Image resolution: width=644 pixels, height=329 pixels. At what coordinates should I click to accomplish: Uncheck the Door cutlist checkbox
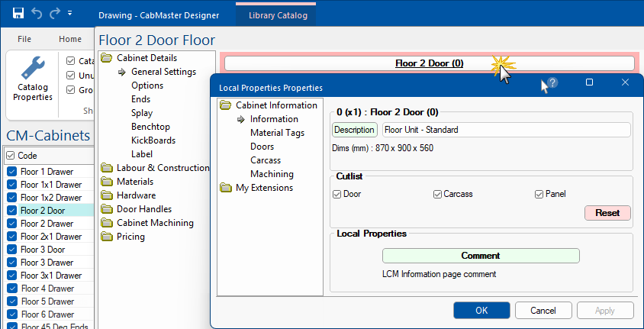click(337, 194)
